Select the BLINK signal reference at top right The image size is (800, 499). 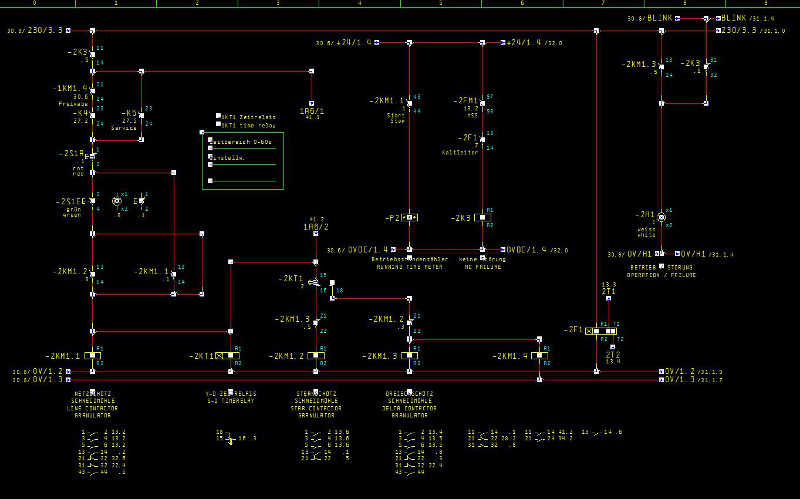click(x=658, y=18)
